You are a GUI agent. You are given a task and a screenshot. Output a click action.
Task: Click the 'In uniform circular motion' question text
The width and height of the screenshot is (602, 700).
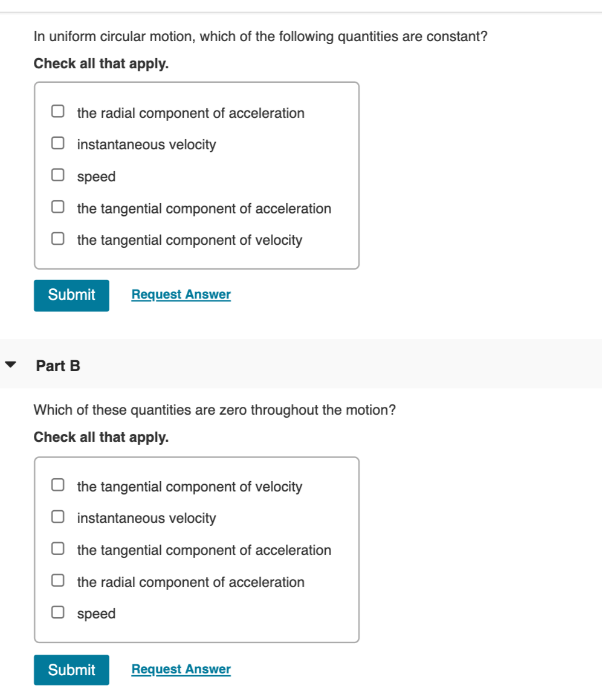(x=261, y=37)
